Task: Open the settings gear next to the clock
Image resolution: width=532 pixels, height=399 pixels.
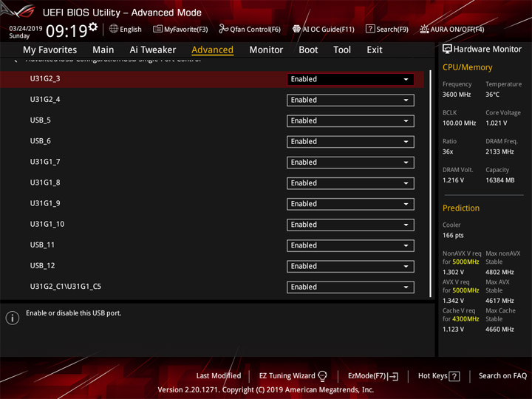Action: [93, 27]
